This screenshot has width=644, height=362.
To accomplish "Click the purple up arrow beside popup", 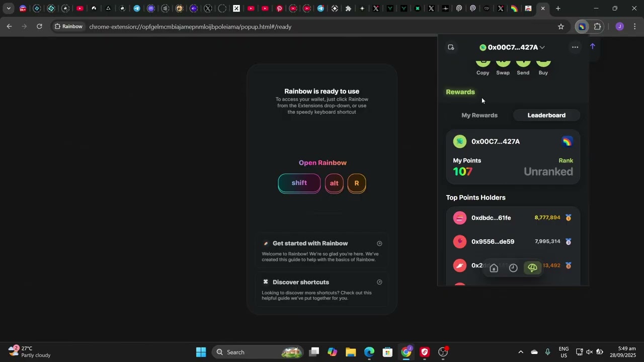I will click(593, 46).
